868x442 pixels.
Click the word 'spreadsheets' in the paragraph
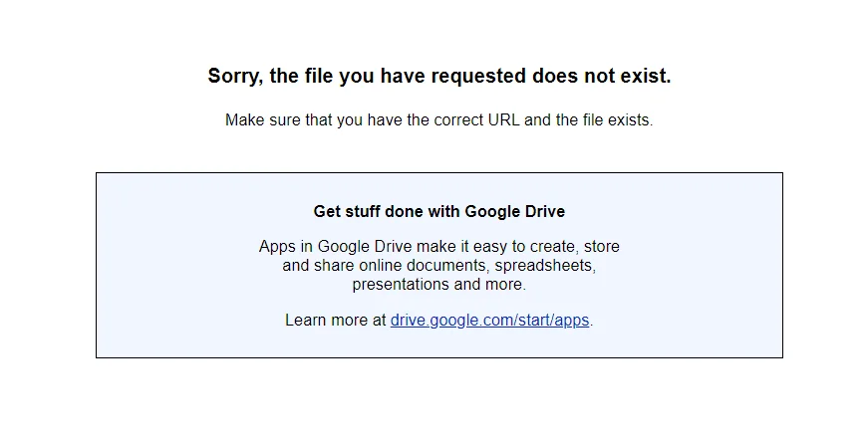545,266
